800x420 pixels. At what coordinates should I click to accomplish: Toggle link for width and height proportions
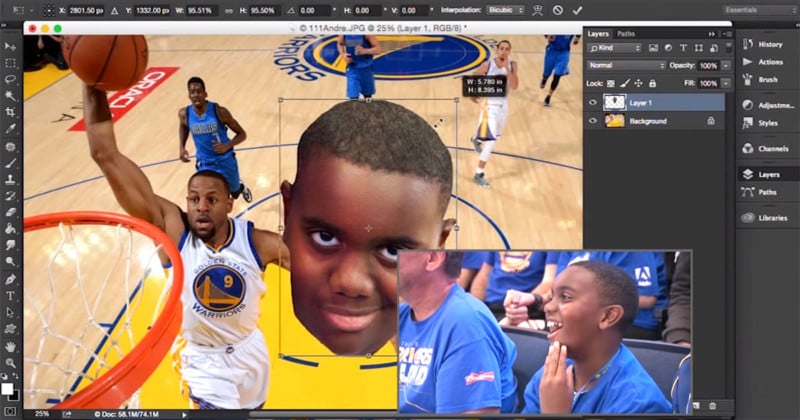[229, 10]
